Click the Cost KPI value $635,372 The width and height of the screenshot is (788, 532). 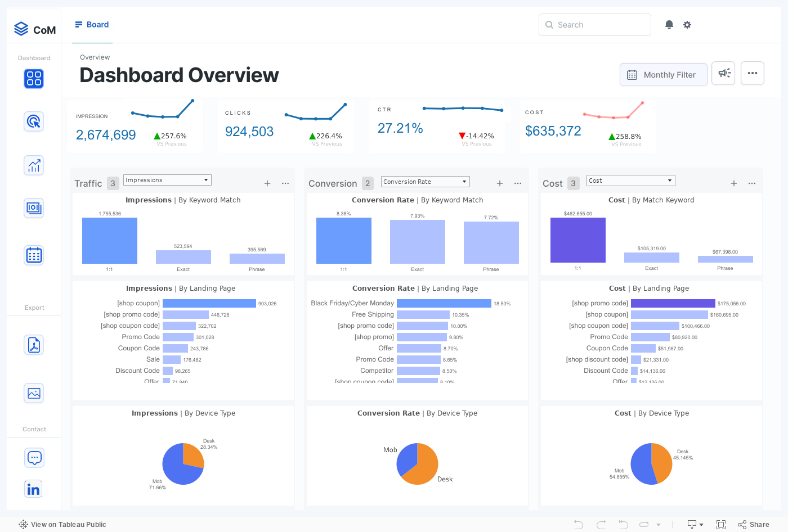click(553, 131)
